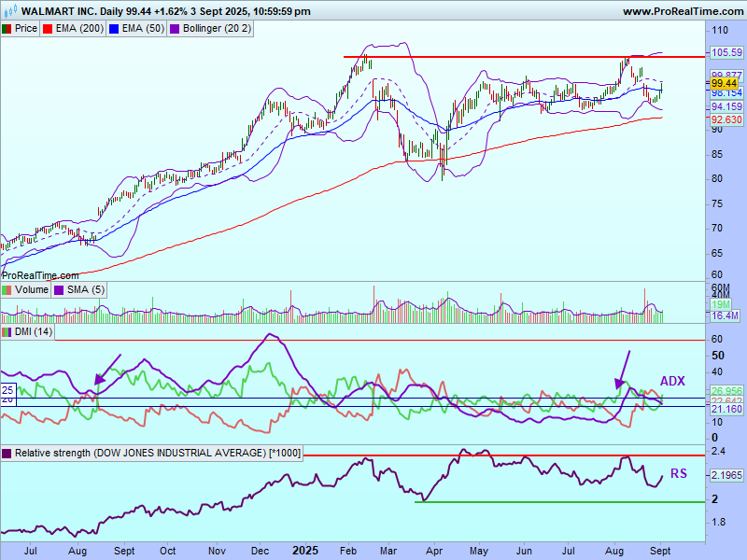Click the candlestick chart icon beside WALMART INC.

[x=10, y=10]
